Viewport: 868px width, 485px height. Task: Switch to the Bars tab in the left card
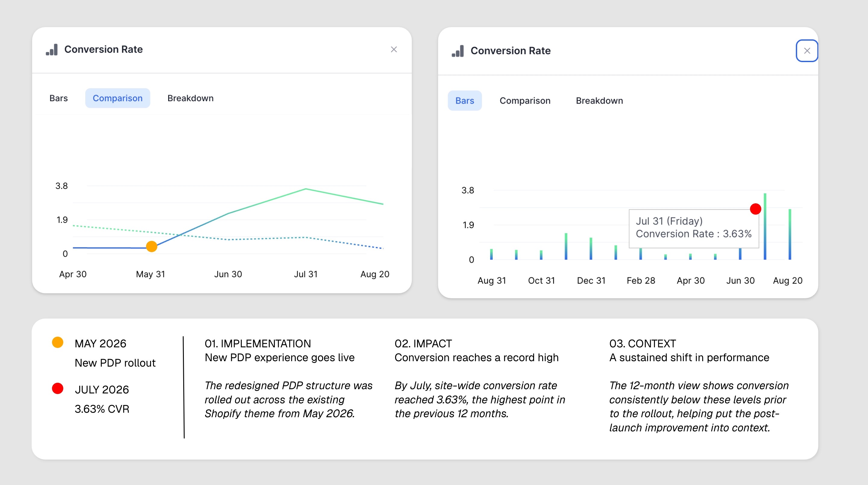59,98
